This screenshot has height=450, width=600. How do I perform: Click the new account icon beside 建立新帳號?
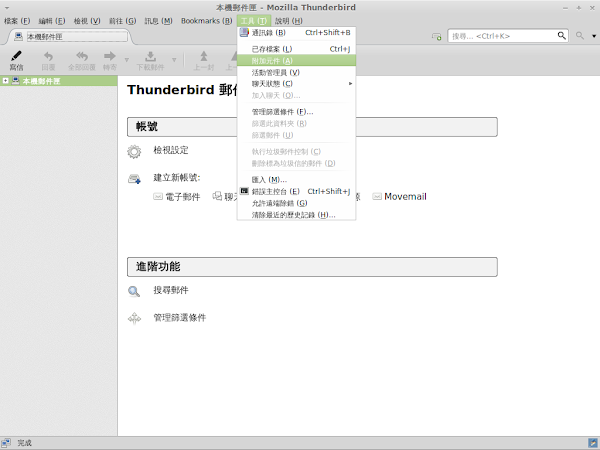point(134,179)
